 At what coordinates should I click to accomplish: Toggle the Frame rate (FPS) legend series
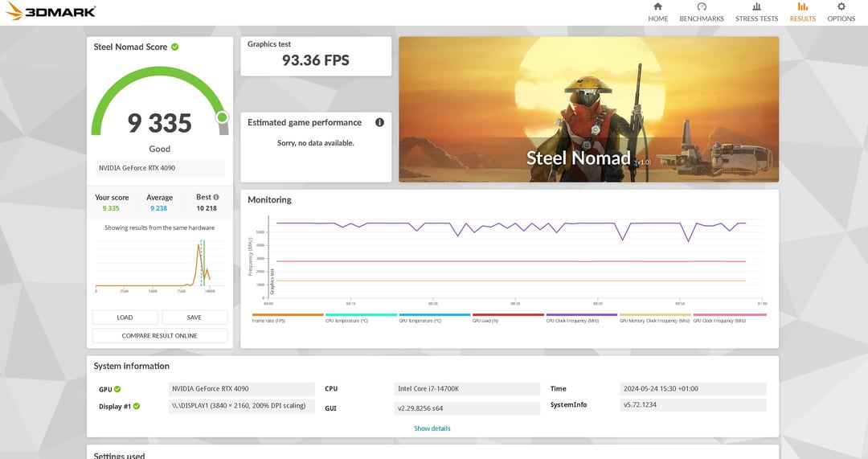287,318
